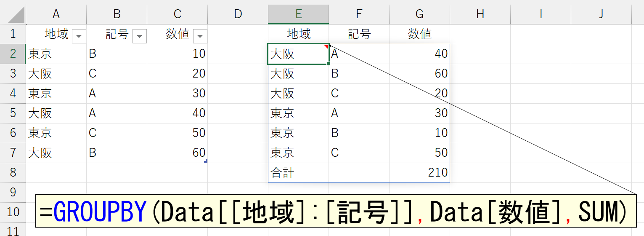The width and height of the screenshot is (644, 236).
Task: Select column D header
Action: [238, 14]
